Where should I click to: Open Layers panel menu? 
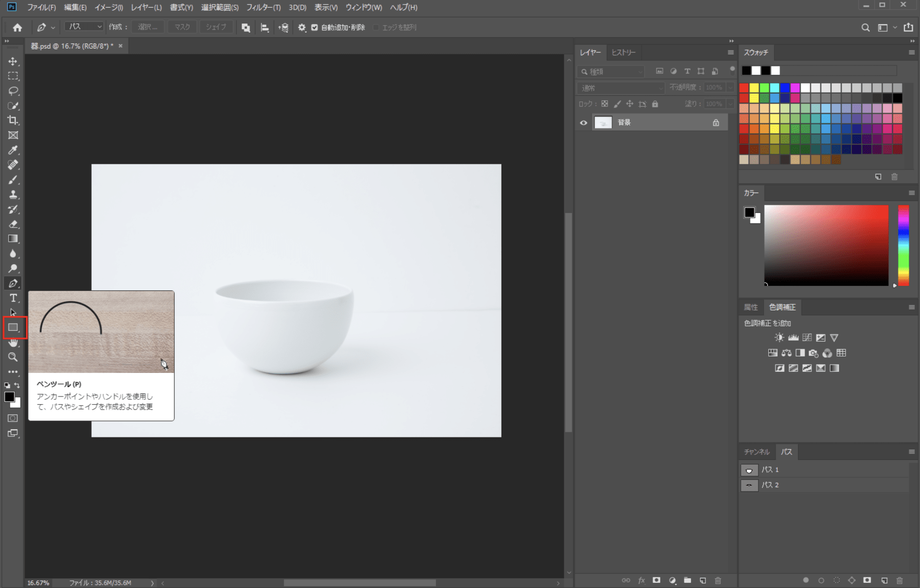tap(730, 52)
